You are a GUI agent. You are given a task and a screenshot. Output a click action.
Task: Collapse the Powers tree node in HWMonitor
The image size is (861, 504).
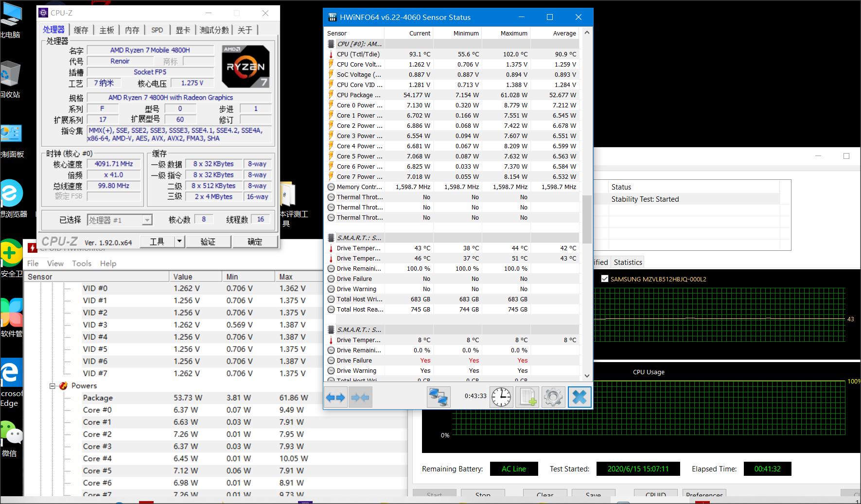pos(53,386)
